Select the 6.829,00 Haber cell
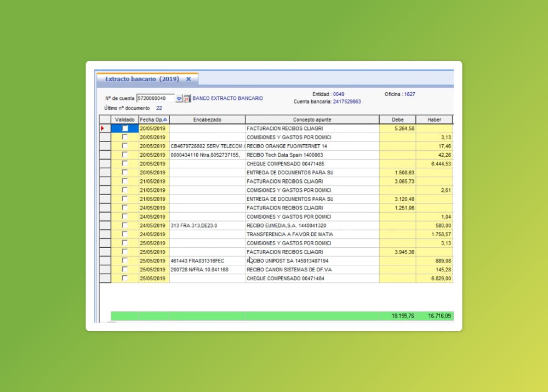The width and height of the screenshot is (548, 392). point(435,279)
